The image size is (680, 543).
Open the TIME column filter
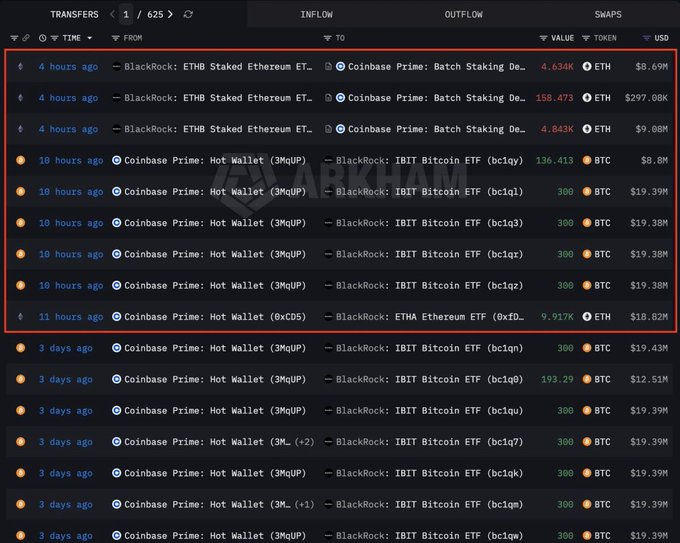click(x=55, y=38)
